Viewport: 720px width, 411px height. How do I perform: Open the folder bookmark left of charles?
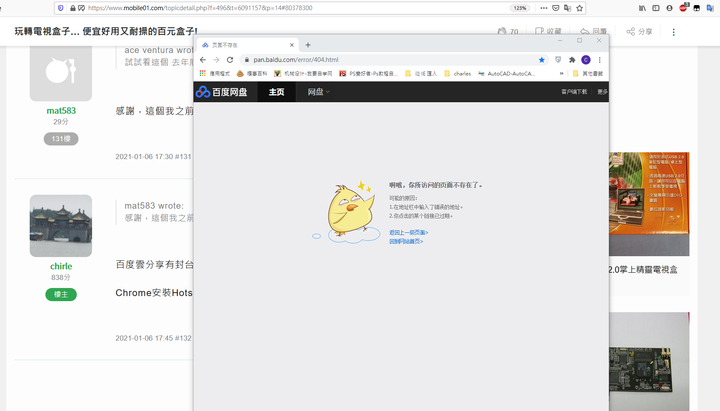pos(421,73)
